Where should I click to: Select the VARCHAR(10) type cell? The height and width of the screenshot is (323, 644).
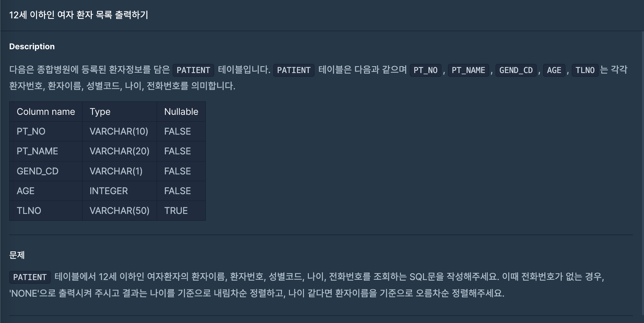tap(119, 131)
